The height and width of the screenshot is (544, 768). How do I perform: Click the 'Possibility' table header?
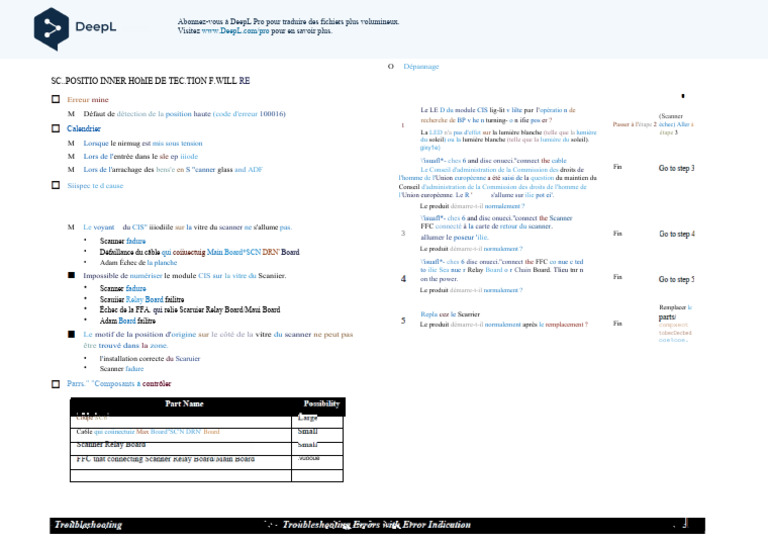321,403
